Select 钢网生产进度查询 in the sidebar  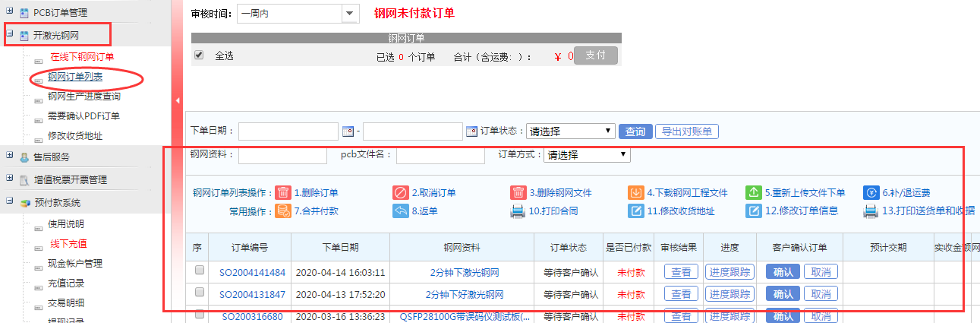[84, 97]
